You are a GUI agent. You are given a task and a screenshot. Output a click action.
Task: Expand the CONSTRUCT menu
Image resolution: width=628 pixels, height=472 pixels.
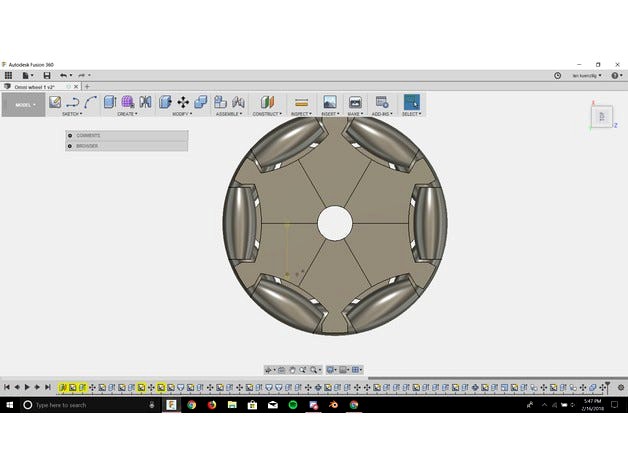coord(267,114)
